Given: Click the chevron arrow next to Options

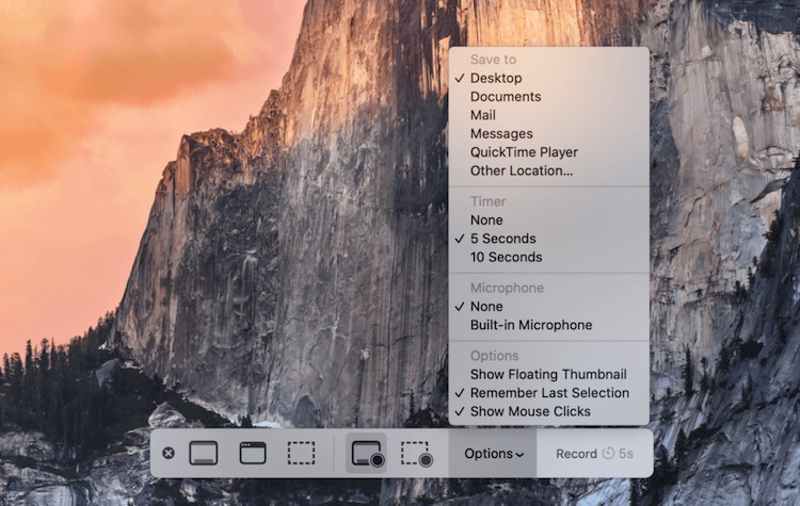Looking at the screenshot, I should pos(520,454).
